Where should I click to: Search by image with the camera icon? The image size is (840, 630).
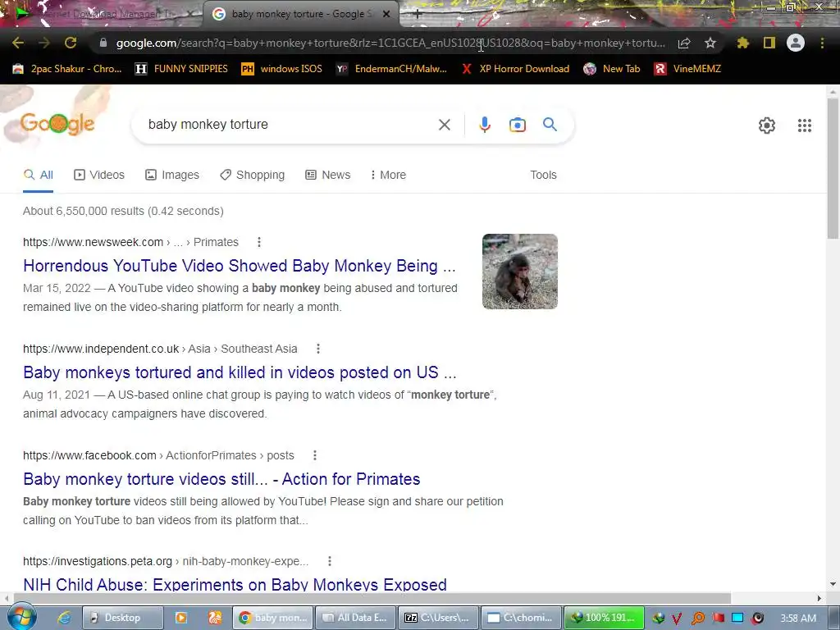point(517,125)
